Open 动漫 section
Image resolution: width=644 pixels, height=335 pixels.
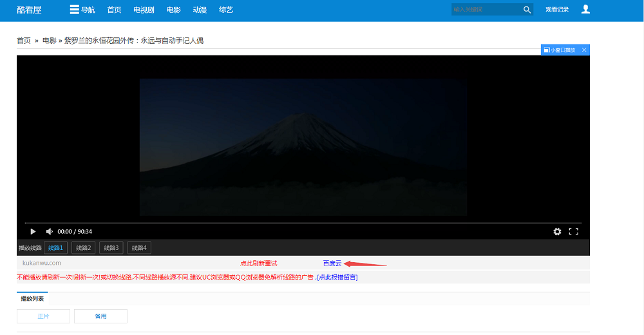(200, 10)
